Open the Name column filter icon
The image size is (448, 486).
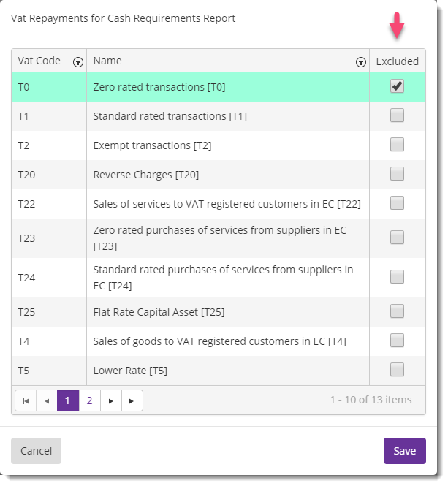pyautogui.click(x=360, y=62)
